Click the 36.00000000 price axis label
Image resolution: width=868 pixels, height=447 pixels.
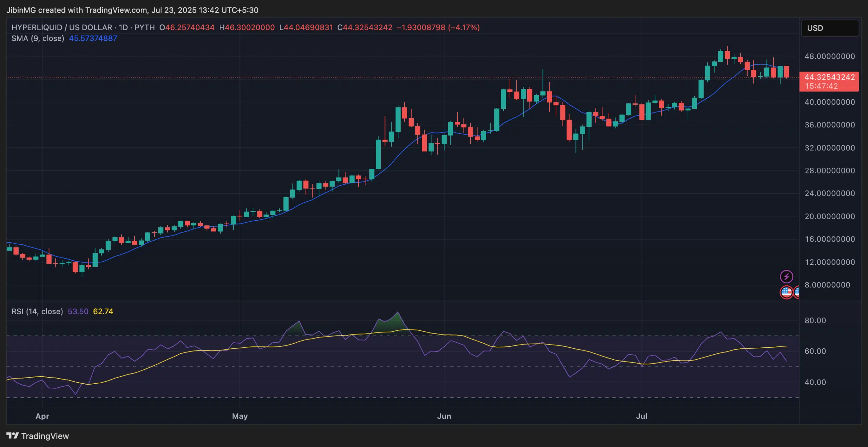pyautogui.click(x=830, y=125)
